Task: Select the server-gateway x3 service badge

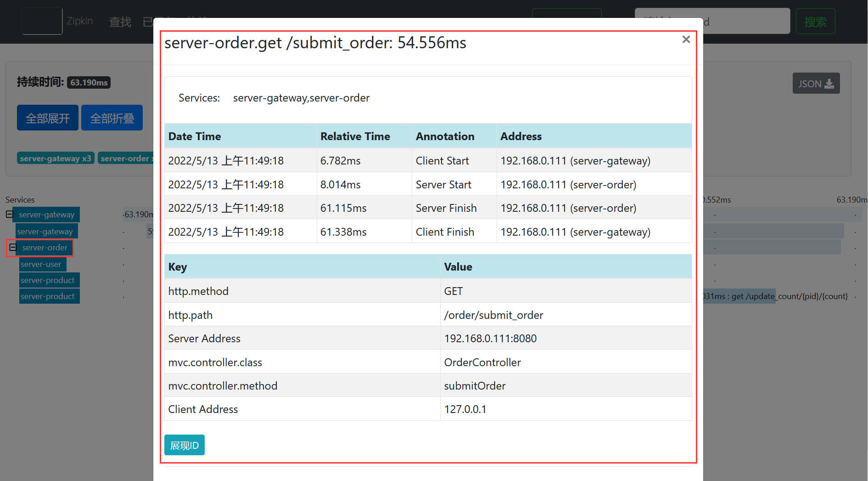Action: click(56, 158)
